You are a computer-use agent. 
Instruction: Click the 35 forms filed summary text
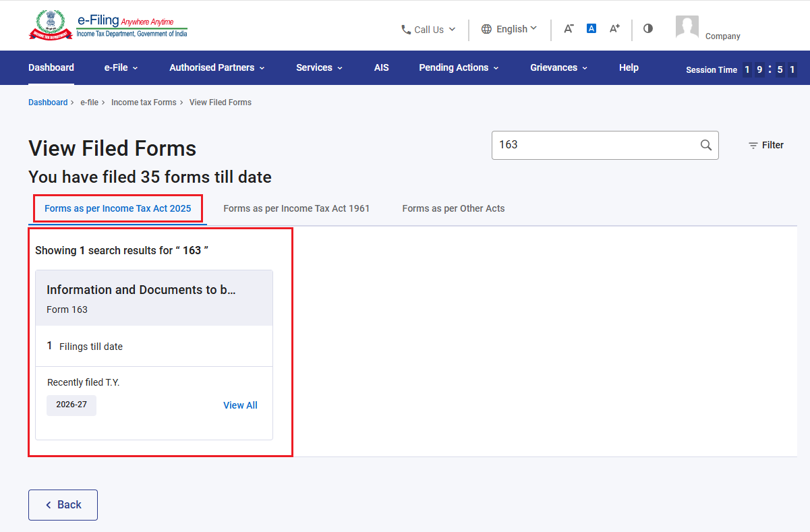coord(150,177)
